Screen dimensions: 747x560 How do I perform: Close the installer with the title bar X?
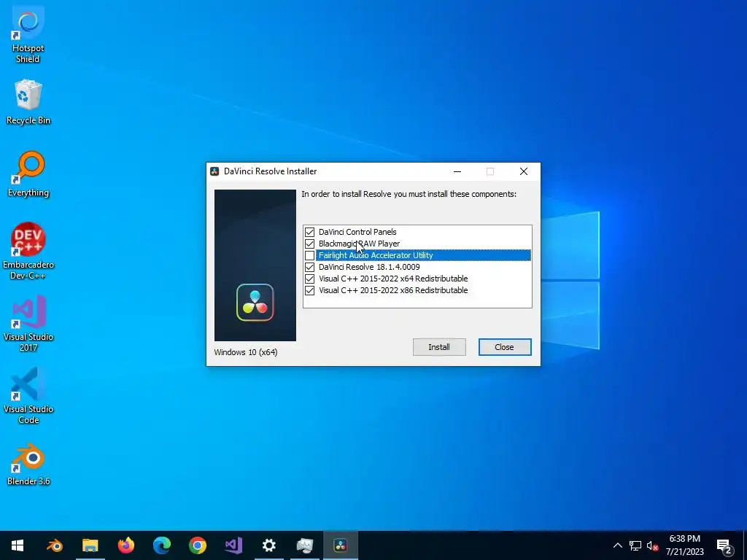click(x=524, y=171)
